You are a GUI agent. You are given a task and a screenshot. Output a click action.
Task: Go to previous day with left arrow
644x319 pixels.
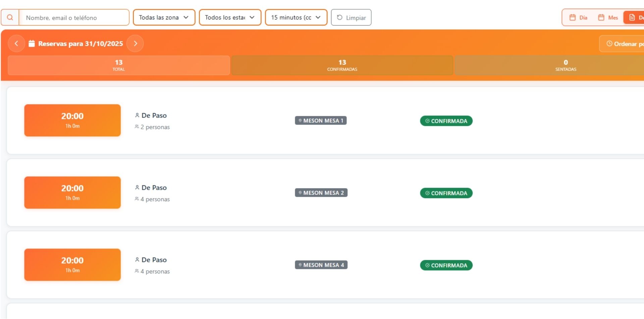tap(16, 44)
